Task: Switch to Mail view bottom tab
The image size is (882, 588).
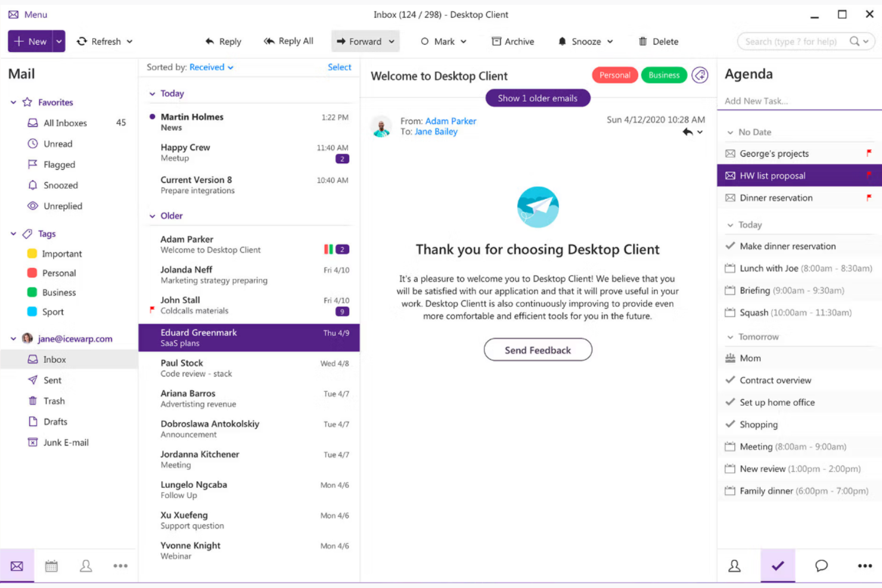Action: [x=17, y=566]
